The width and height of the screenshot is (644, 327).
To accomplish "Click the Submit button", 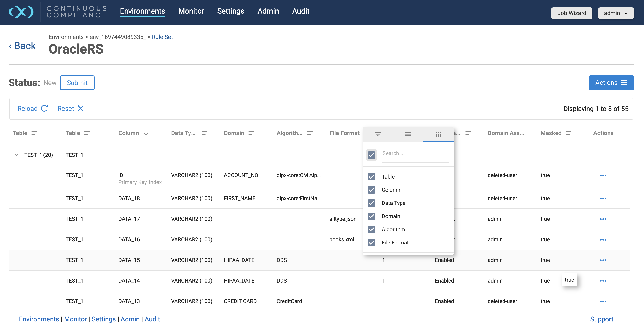I will 77,83.
